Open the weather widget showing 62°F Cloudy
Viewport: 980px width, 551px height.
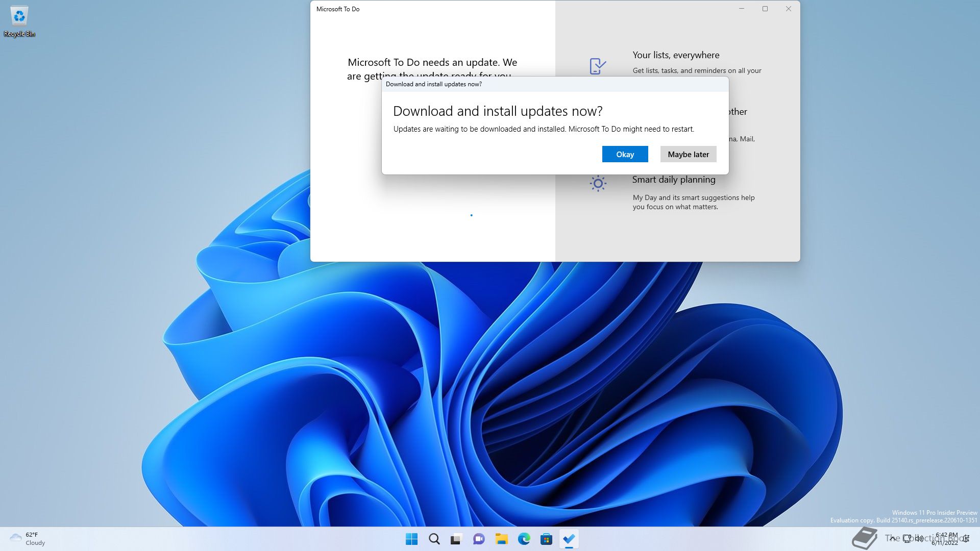coord(28,539)
